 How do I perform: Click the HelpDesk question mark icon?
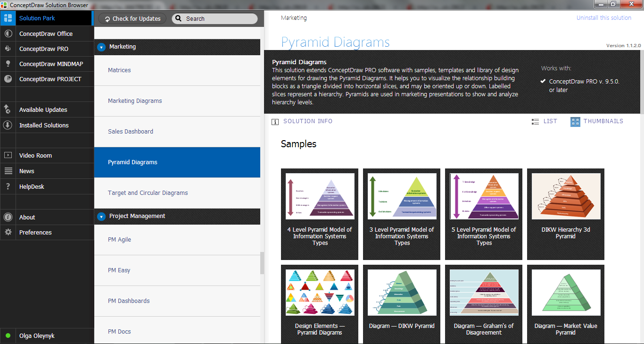8,186
